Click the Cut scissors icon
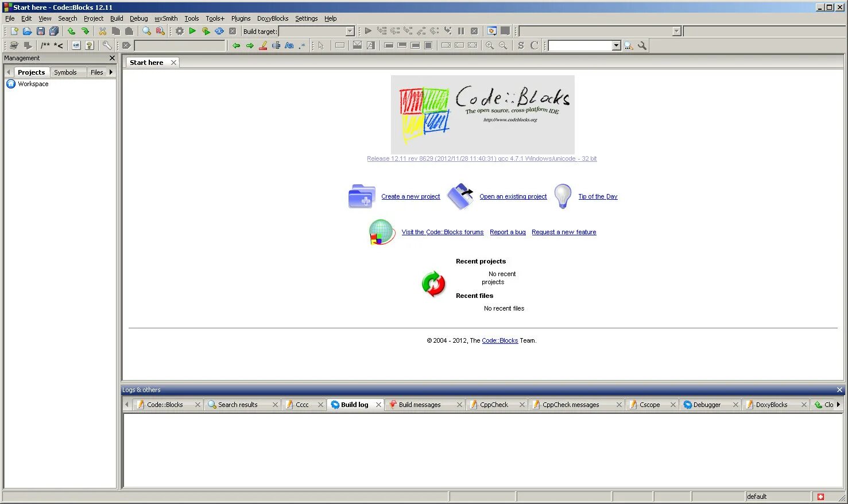This screenshot has width=848, height=504. point(102,31)
